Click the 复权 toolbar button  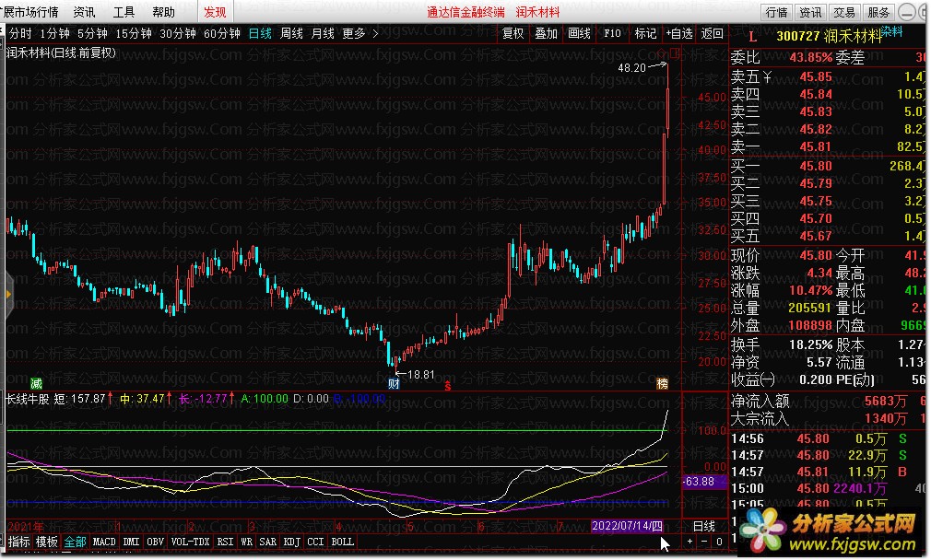tap(513, 34)
